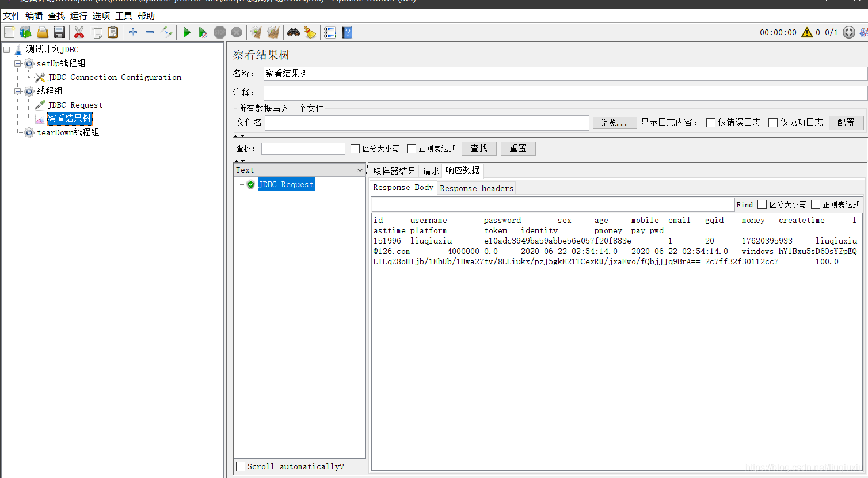Open the Text renderer dropdown
The image size is (868, 478).
point(299,170)
